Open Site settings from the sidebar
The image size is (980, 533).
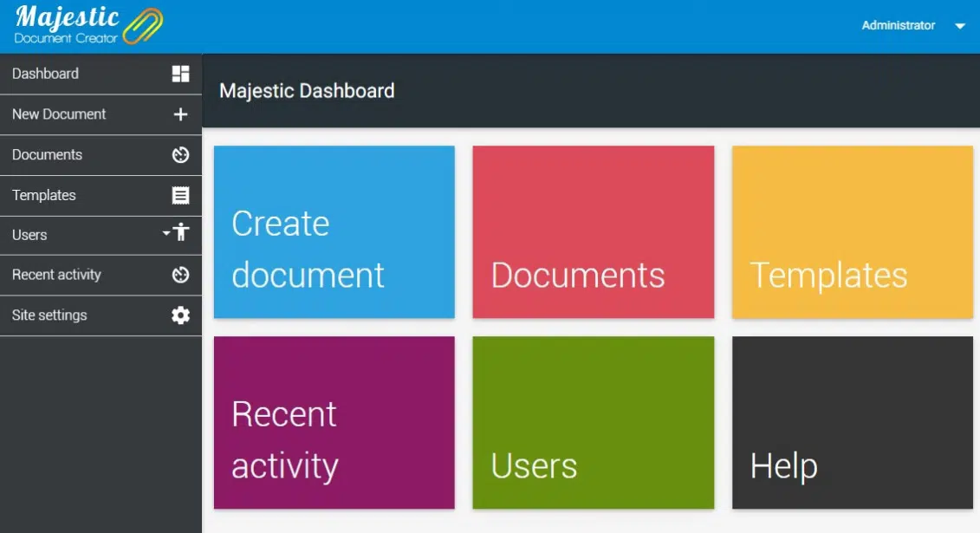tap(49, 315)
